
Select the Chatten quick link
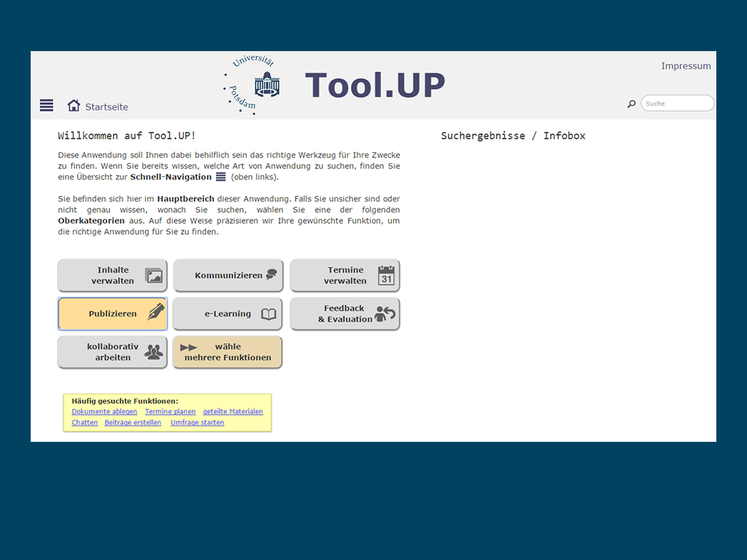click(85, 423)
